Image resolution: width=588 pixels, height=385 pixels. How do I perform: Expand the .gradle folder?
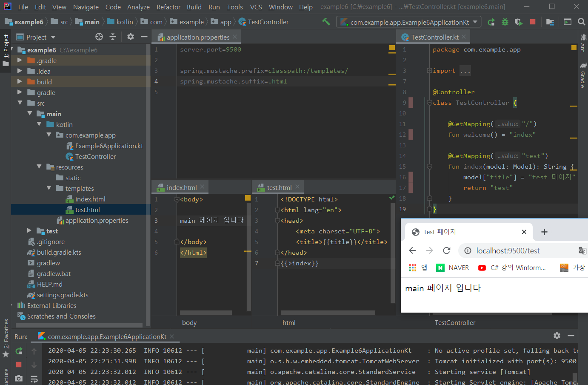(x=20, y=60)
